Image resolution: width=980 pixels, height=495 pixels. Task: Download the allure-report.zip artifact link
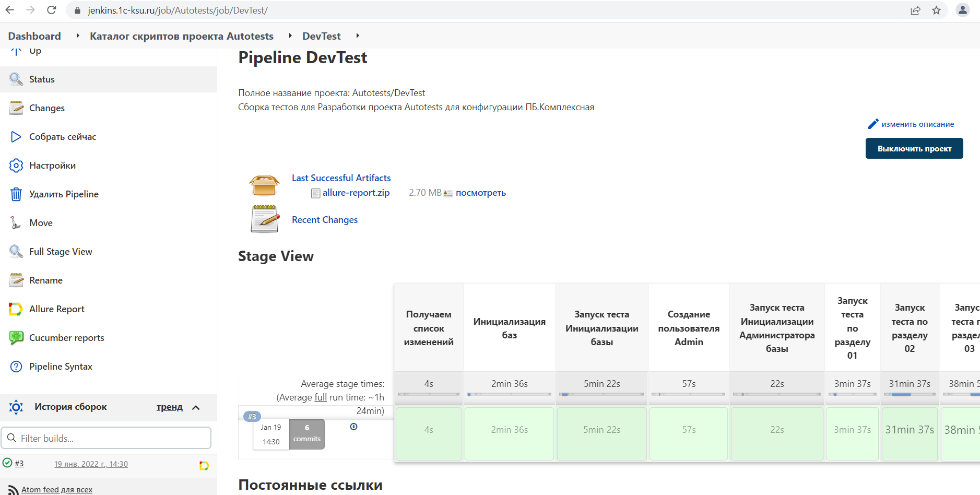click(356, 193)
